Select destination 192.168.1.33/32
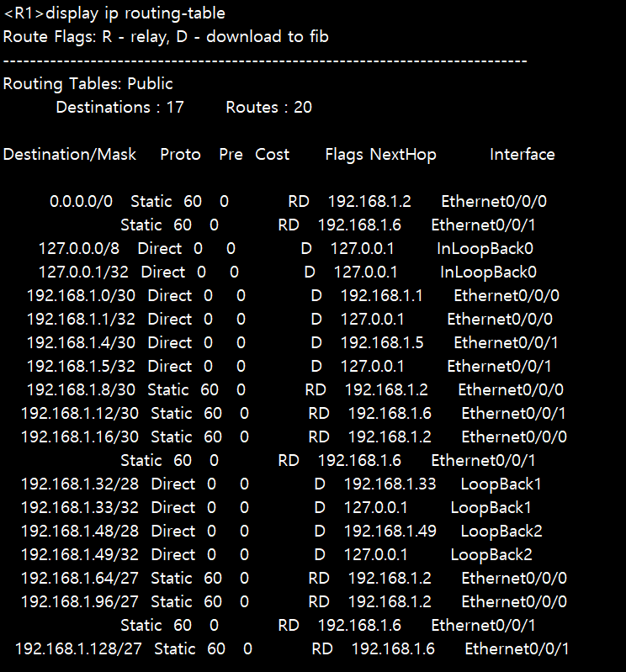The width and height of the screenshot is (626, 672). point(80,508)
